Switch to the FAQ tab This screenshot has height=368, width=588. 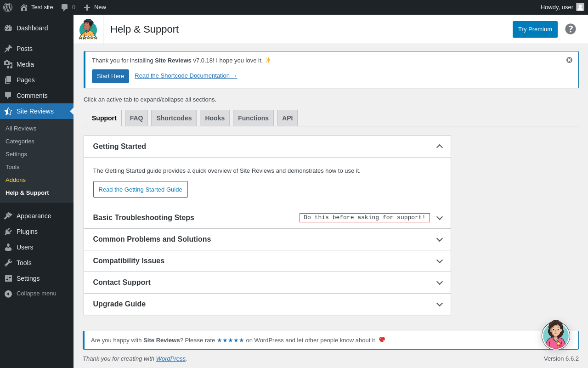[136, 118]
